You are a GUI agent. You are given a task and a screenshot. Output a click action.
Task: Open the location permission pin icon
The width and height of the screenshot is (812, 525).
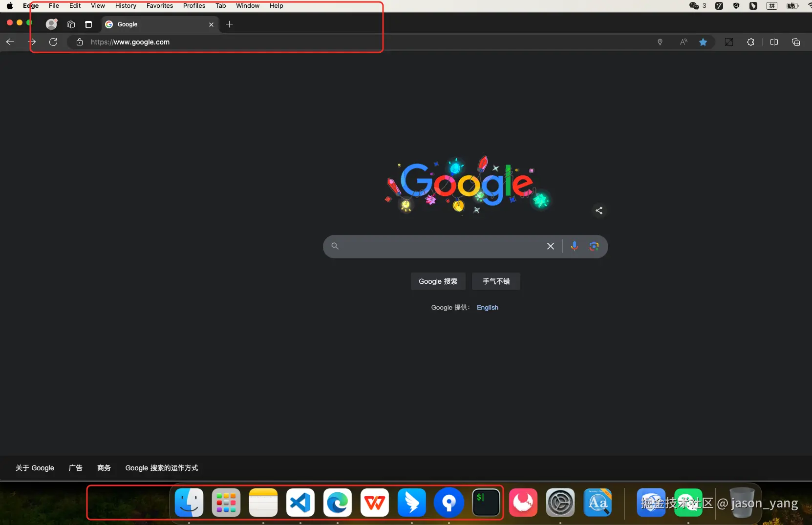point(660,42)
